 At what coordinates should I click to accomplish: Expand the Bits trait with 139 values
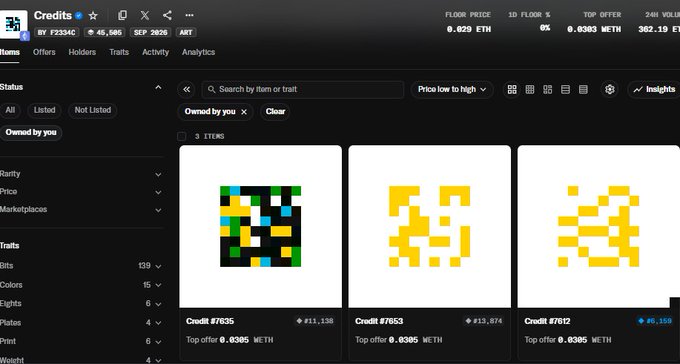[x=81, y=266]
